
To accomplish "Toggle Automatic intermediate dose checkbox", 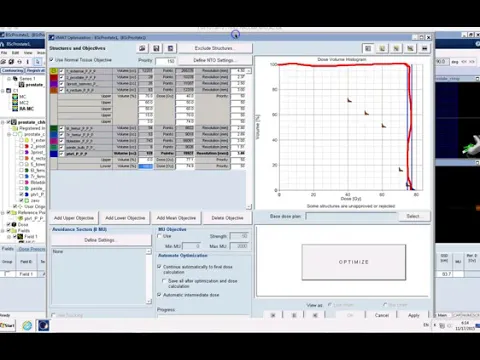I will (159, 295).
